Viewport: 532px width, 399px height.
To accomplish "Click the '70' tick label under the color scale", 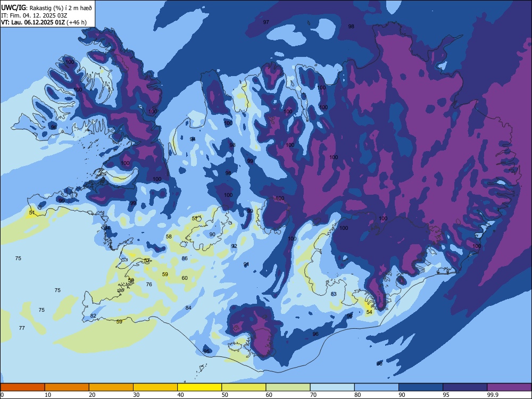I will (313, 395).
